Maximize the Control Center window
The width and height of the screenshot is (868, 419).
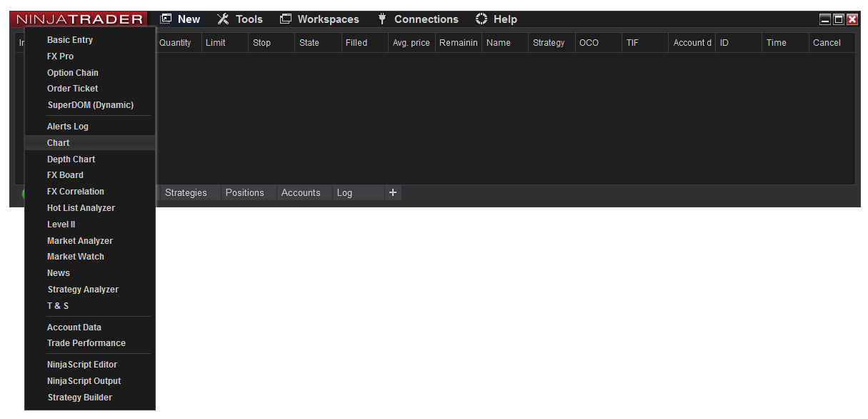(x=839, y=20)
